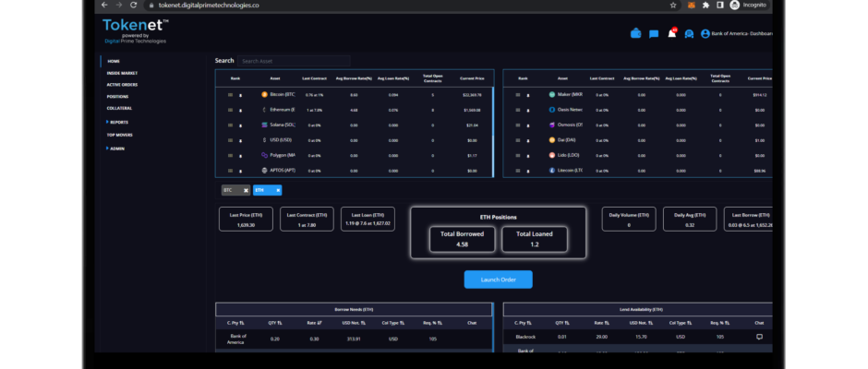The width and height of the screenshot is (868, 369).
Task: Click the USD (USD) asset row name
Action: pos(281,140)
